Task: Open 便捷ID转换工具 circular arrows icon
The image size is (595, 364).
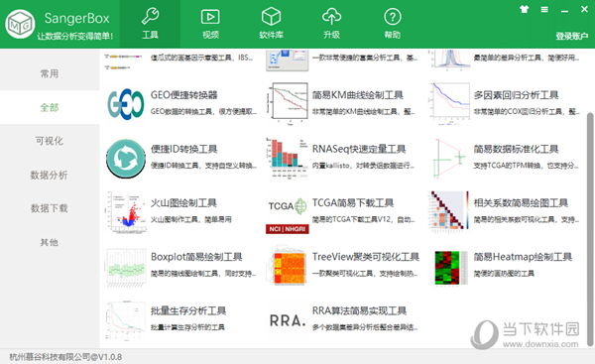Action: coord(126,159)
